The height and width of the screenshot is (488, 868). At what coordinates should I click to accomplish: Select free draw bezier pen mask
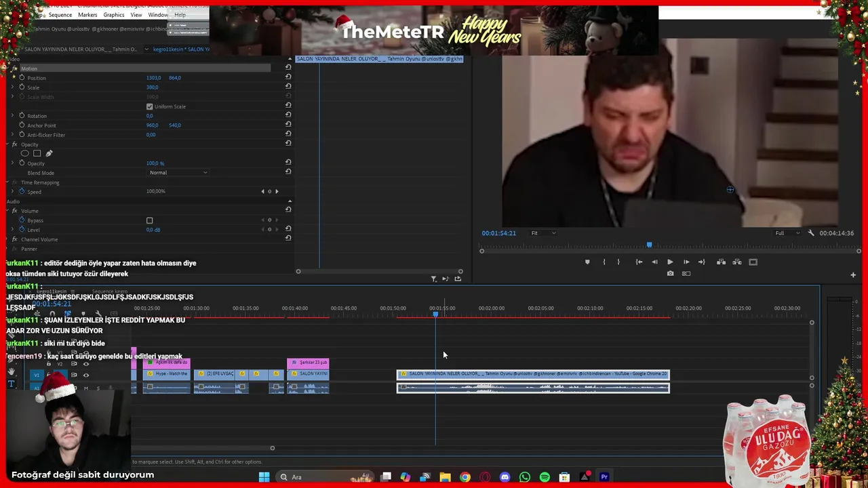point(49,153)
